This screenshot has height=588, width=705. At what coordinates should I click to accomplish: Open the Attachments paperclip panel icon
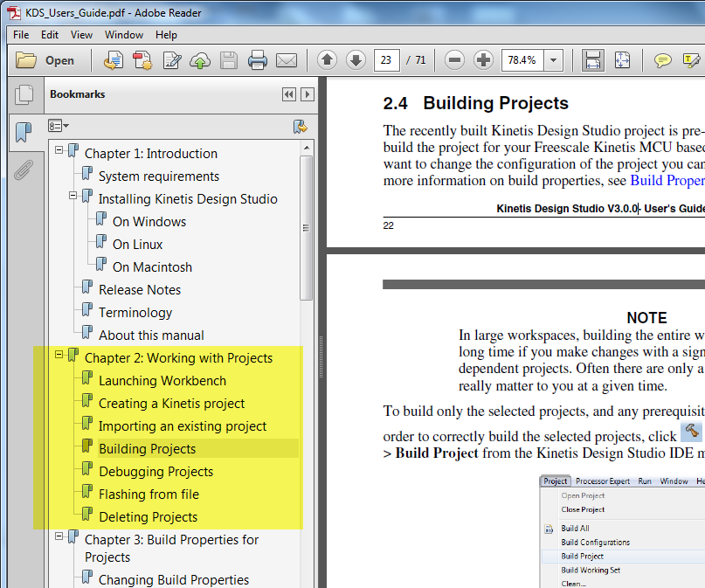(x=24, y=169)
